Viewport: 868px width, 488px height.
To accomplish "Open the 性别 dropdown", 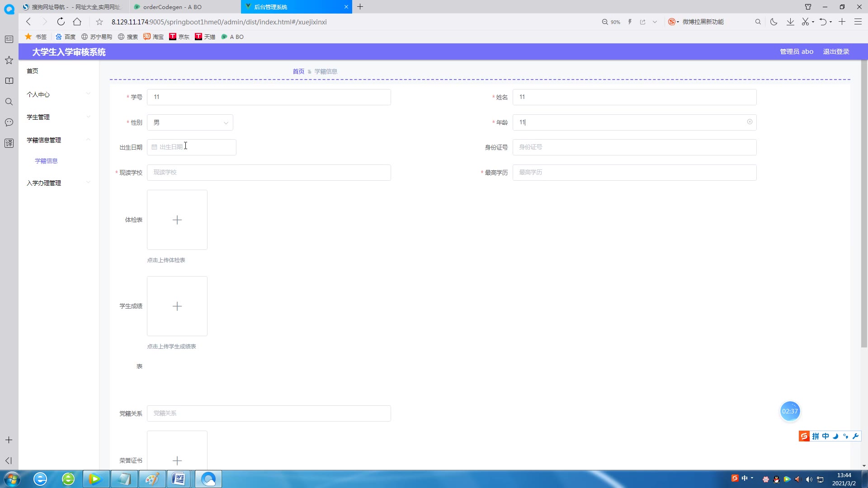I will coord(190,122).
